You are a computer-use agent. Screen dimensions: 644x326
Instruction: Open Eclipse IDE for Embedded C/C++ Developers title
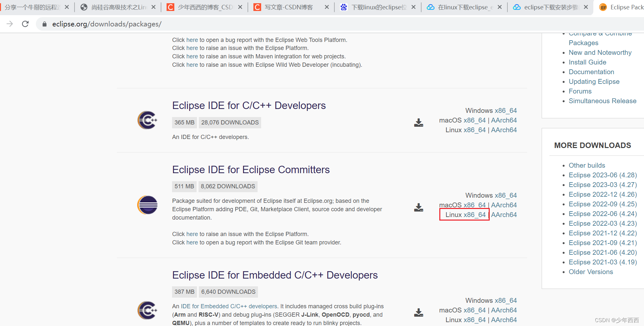click(x=275, y=275)
